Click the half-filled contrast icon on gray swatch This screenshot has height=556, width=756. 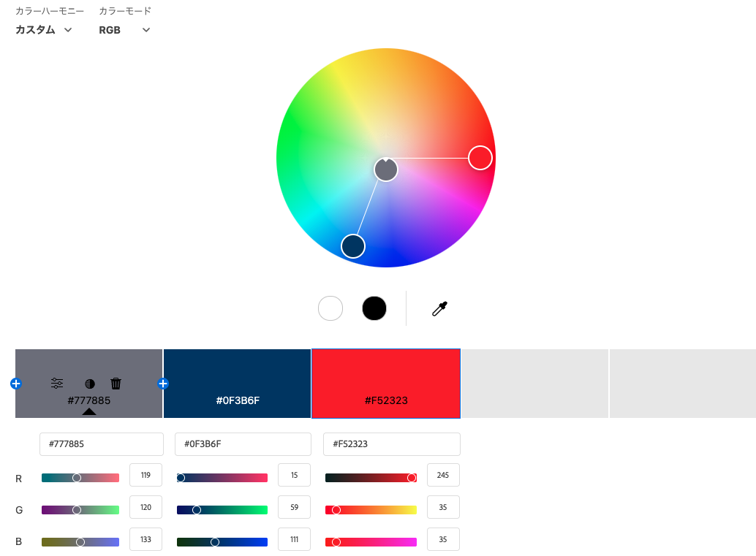(90, 384)
